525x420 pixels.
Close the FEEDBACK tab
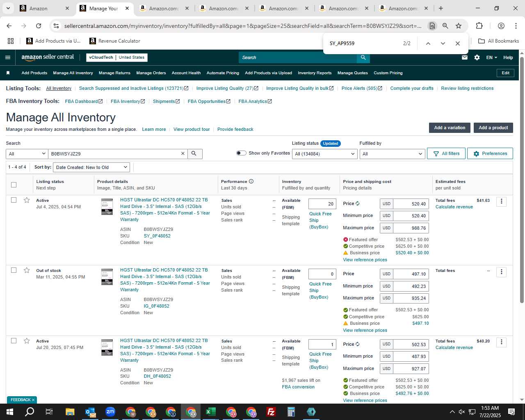point(33,400)
